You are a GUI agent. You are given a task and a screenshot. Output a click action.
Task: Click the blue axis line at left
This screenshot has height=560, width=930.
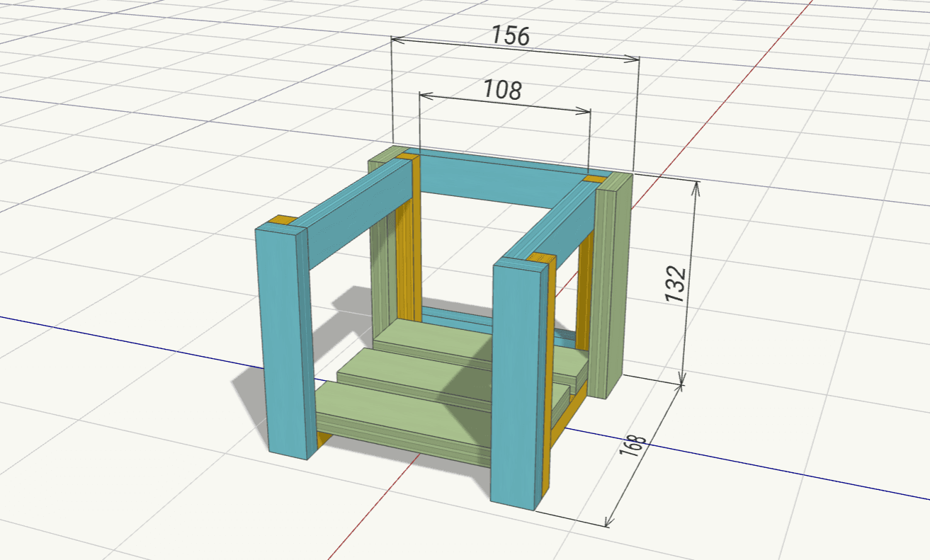[x=106, y=336]
